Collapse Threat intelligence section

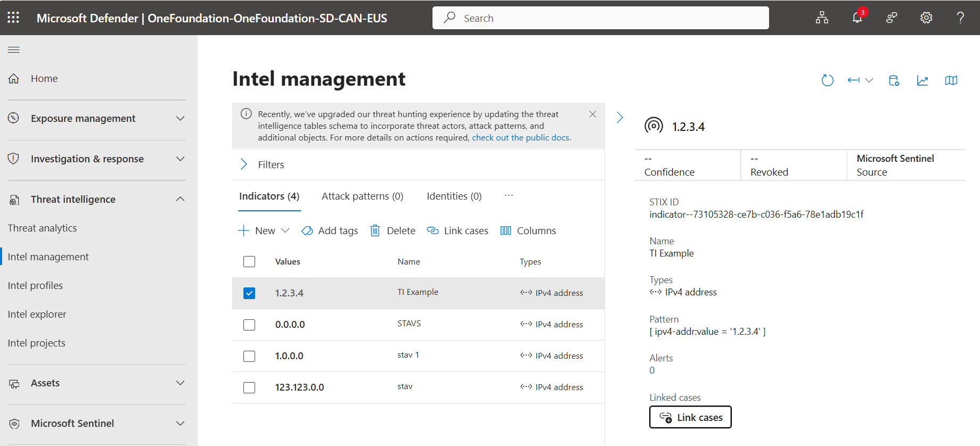click(181, 199)
